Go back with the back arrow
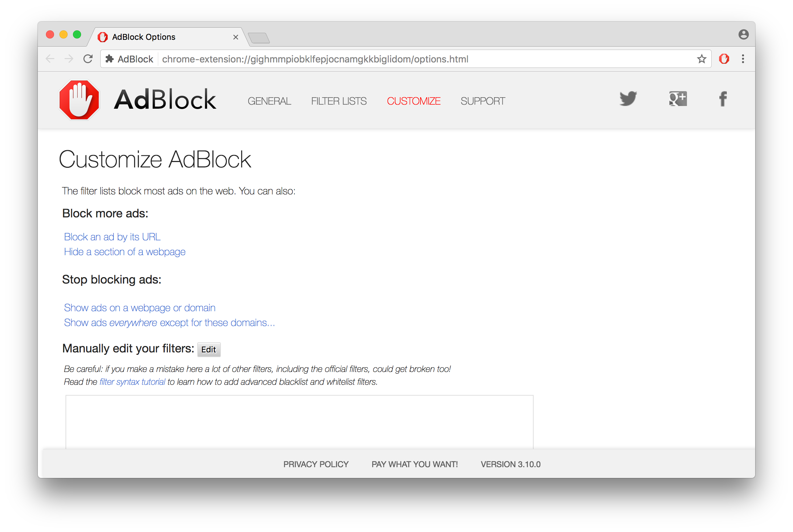This screenshot has width=793, height=532. (x=50, y=59)
